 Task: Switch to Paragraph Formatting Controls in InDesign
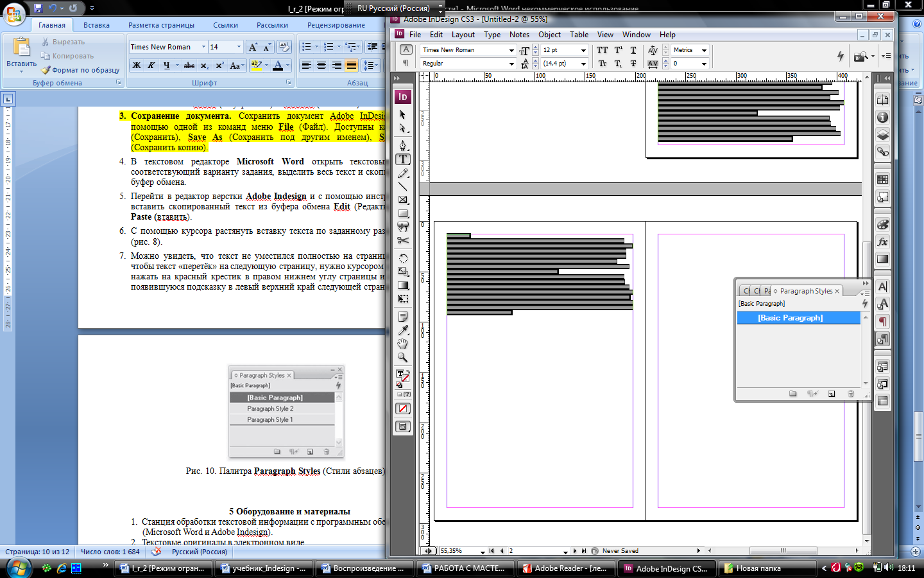click(406, 63)
